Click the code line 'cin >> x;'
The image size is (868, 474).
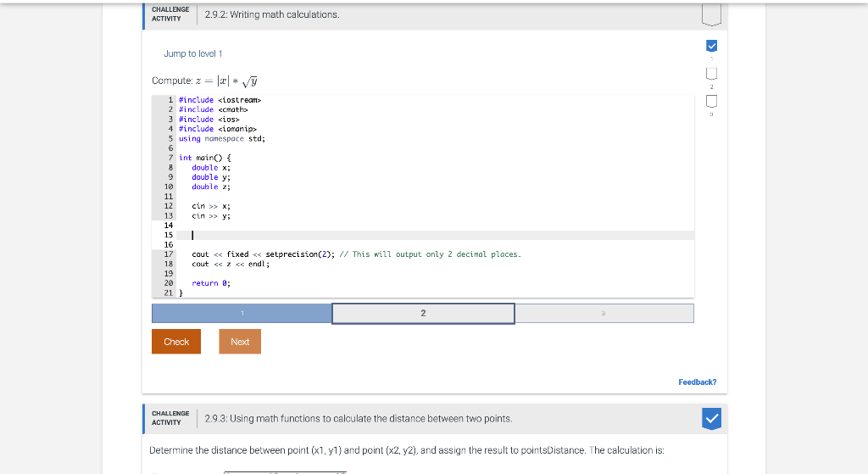pos(211,206)
